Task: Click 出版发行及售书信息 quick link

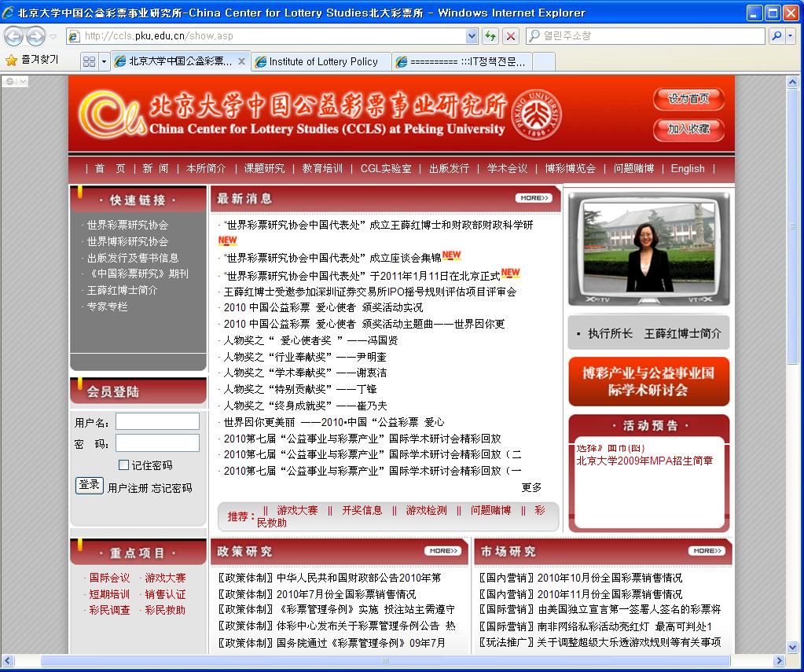Action: [132, 258]
